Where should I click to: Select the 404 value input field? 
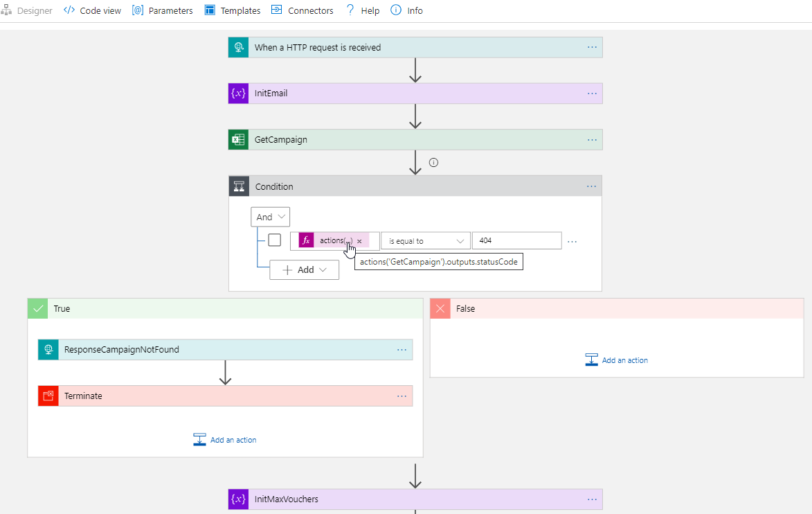tap(516, 240)
